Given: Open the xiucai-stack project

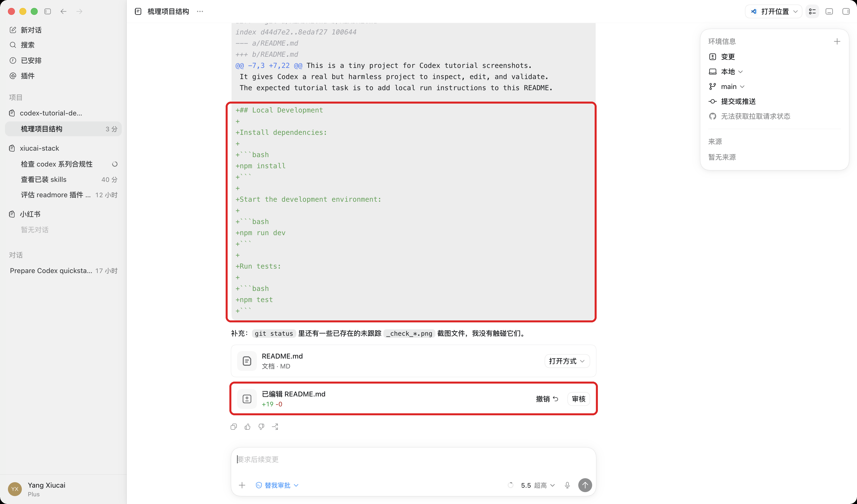Looking at the screenshot, I should tap(63, 148).
